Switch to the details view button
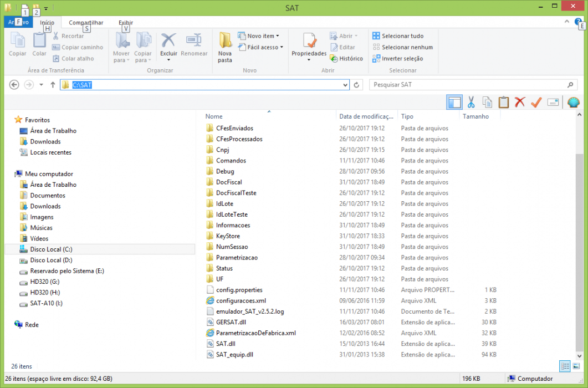Image resolution: width=588 pixels, height=388 pixels. click(565, 366)
